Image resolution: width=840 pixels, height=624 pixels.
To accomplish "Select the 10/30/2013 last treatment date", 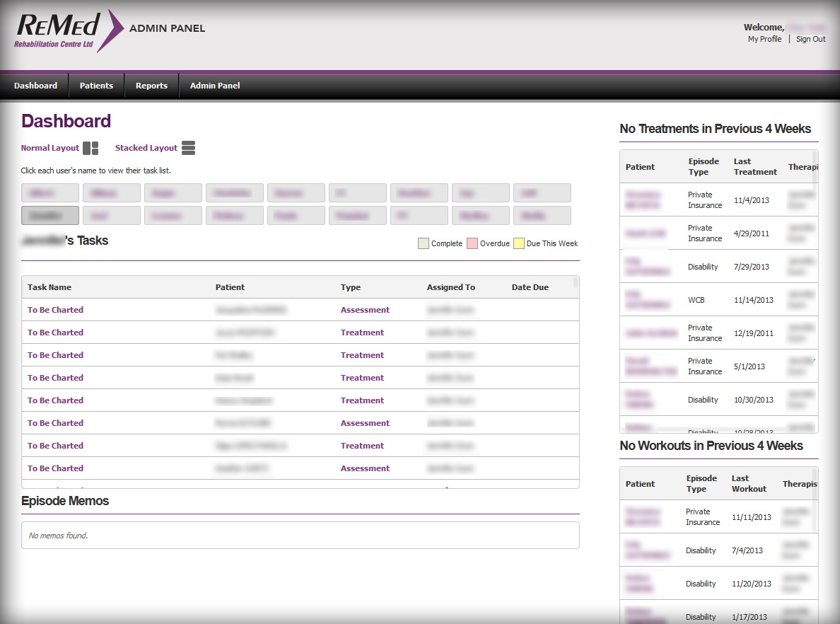I will [x=753, y=400].
